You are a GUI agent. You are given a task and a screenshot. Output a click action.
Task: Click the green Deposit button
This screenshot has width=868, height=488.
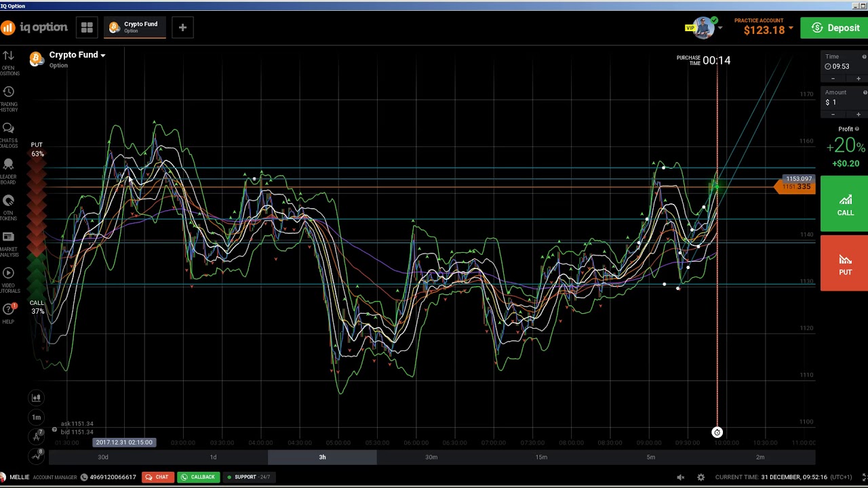pyautogui.click(x=834, y=28)
